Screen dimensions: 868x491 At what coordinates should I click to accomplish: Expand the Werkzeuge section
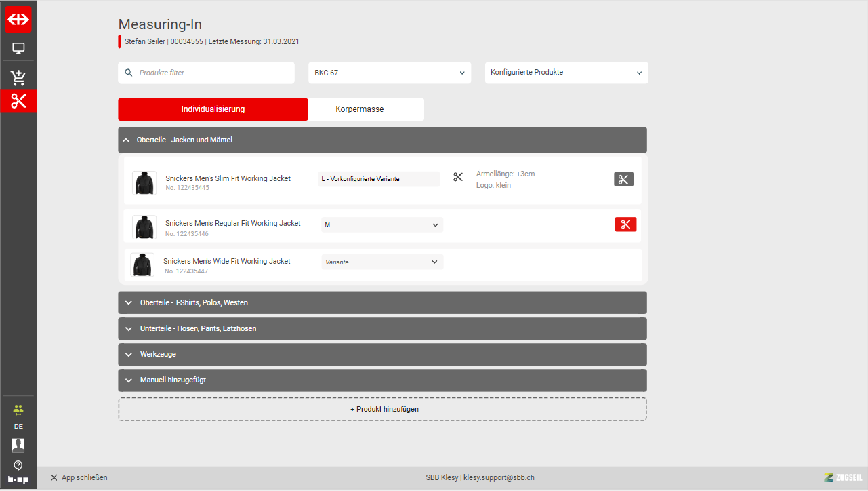click(382, 354)
